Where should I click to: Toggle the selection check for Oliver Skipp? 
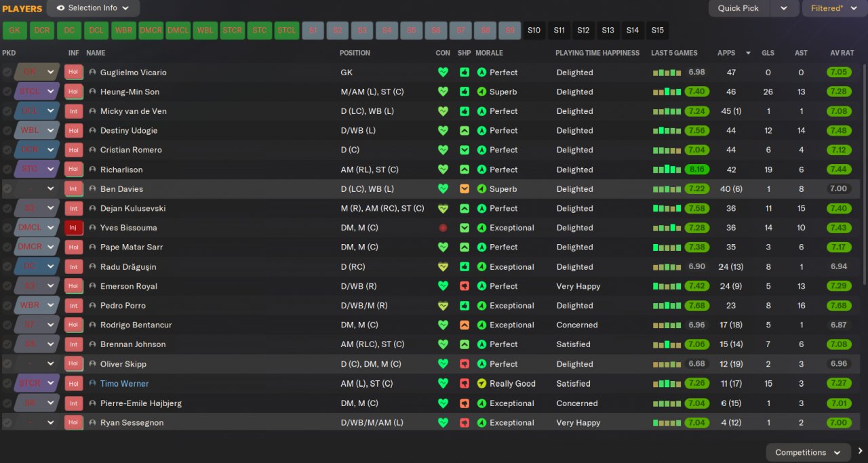pyautogui.click(x=7, y=364)
